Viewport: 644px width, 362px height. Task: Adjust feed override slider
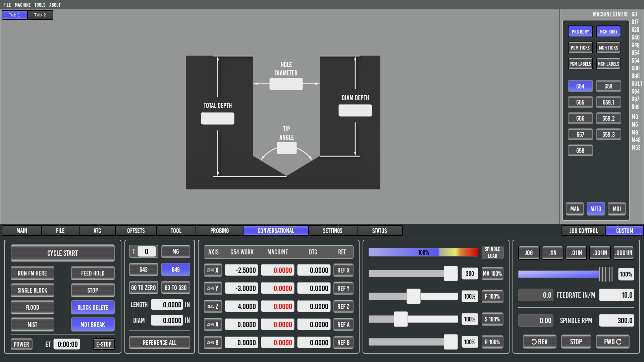click(x=413, y=296)
